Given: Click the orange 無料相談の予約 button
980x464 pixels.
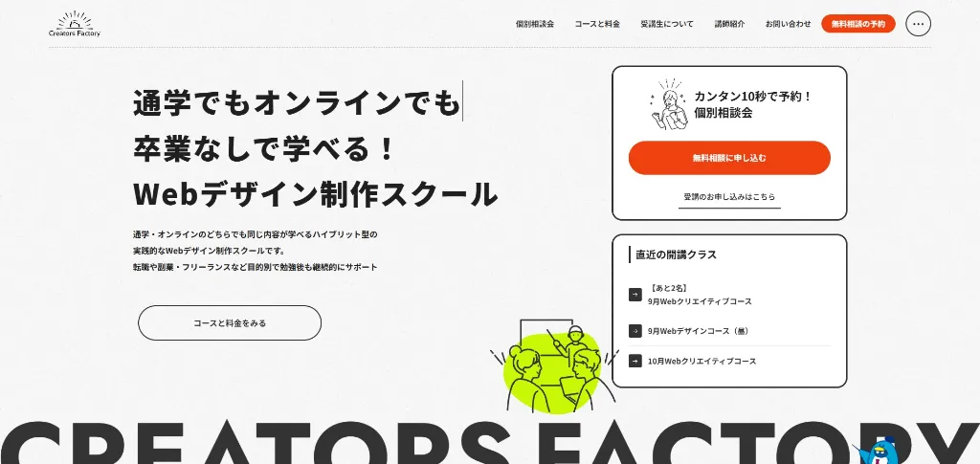Looking at the screenshot, I should (858, 24).
